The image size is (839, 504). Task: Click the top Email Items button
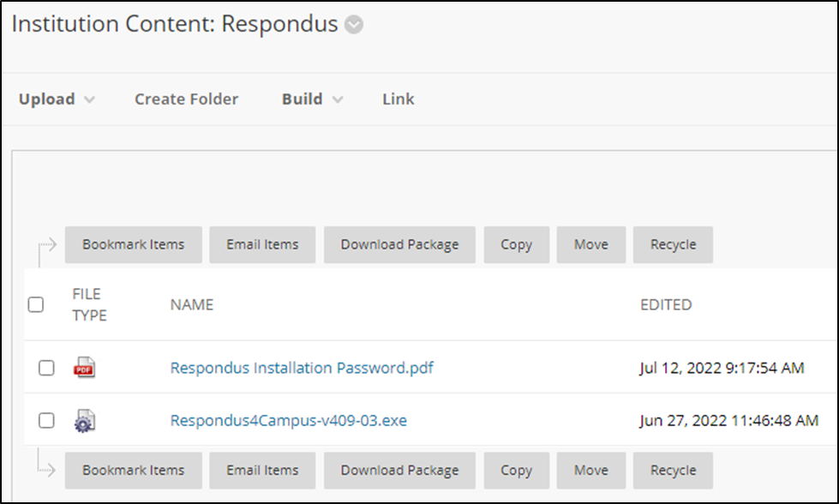[262, 244]
